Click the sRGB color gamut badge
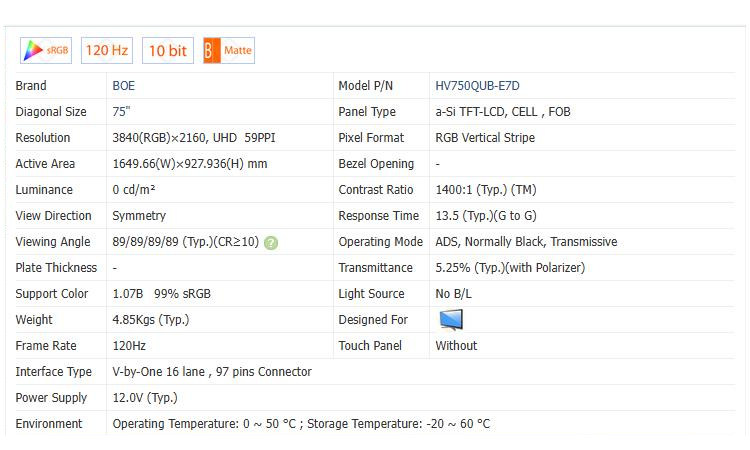 [46, 50]
